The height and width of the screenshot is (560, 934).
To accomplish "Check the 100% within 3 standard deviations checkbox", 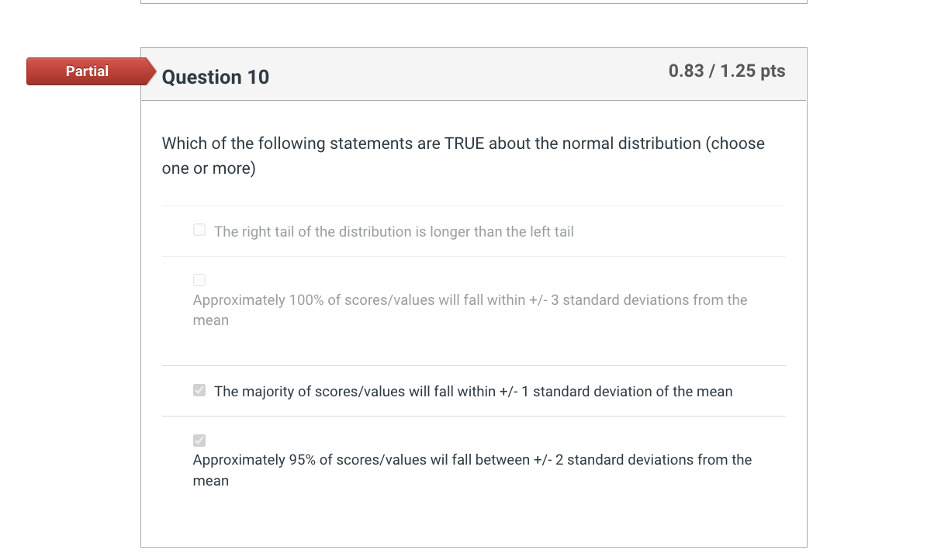I will click(x=199, y=280).
